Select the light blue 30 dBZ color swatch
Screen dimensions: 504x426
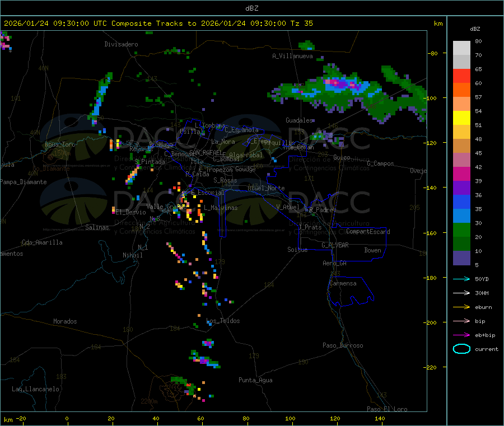tap(461, 216)
